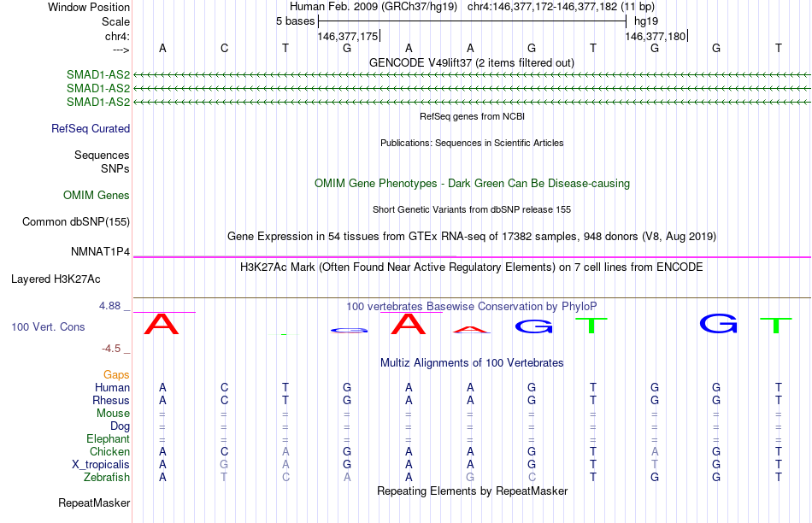Click the 100 Vert. Cons track label

48,326
